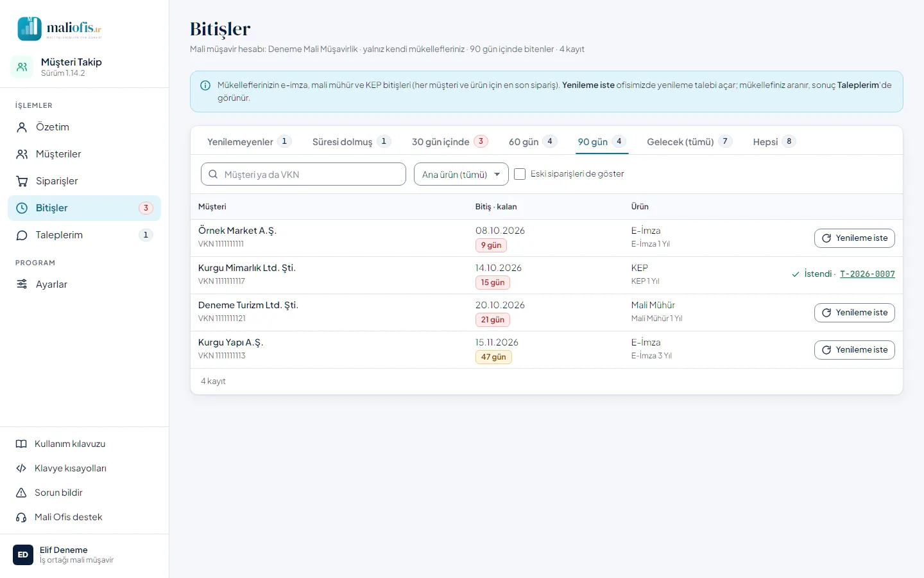Image resolution: width=924 pixels, height=578 pixels.
Task: Request renewal for Örnek Market A.Ş.
Action: point(855,238)
